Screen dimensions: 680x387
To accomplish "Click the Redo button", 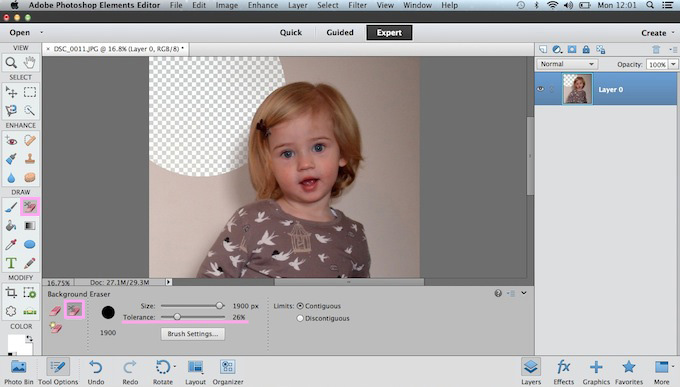I will click(x=130, y=372).
